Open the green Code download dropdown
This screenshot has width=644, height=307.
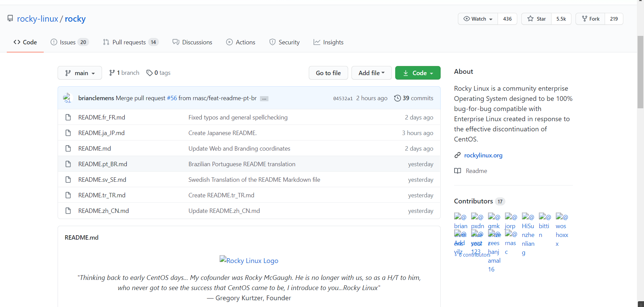pyautogui.click(x=418, y=73)
